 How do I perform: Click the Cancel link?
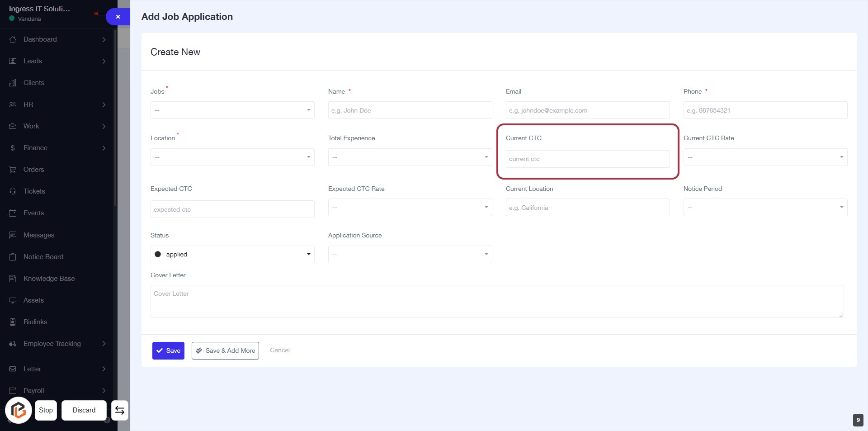(x=280, y=350)
